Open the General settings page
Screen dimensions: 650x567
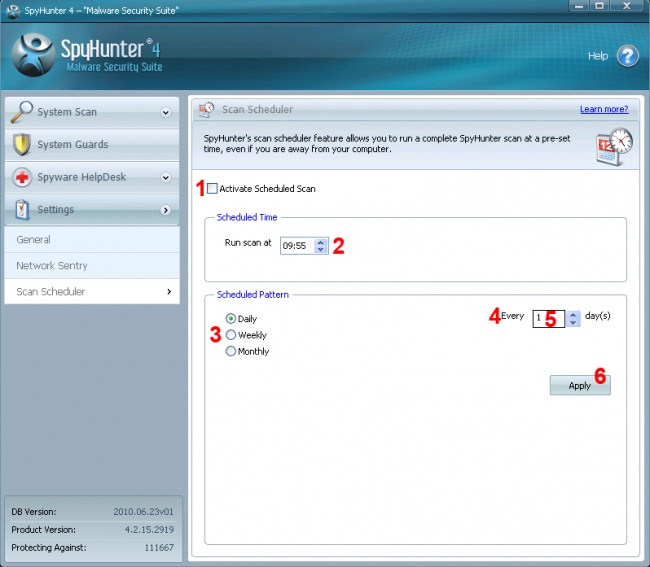point(33,240)
